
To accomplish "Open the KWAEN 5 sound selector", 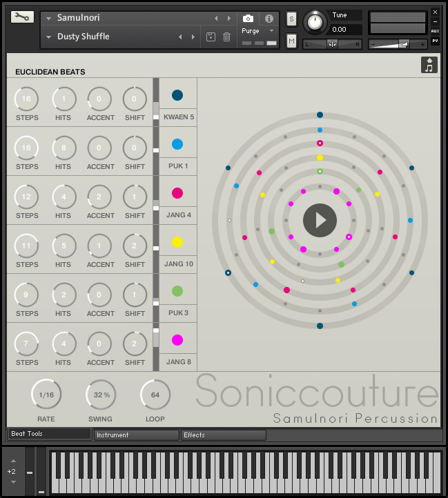I will (178, 117).
